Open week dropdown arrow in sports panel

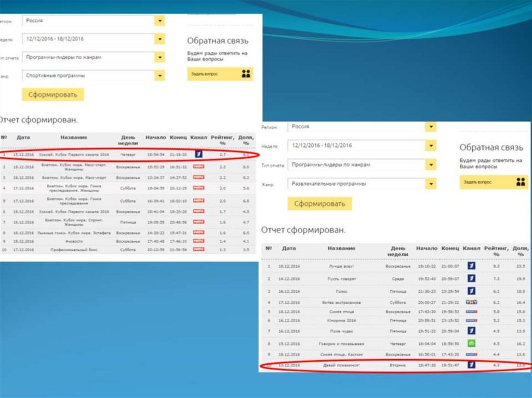(159, 39)
